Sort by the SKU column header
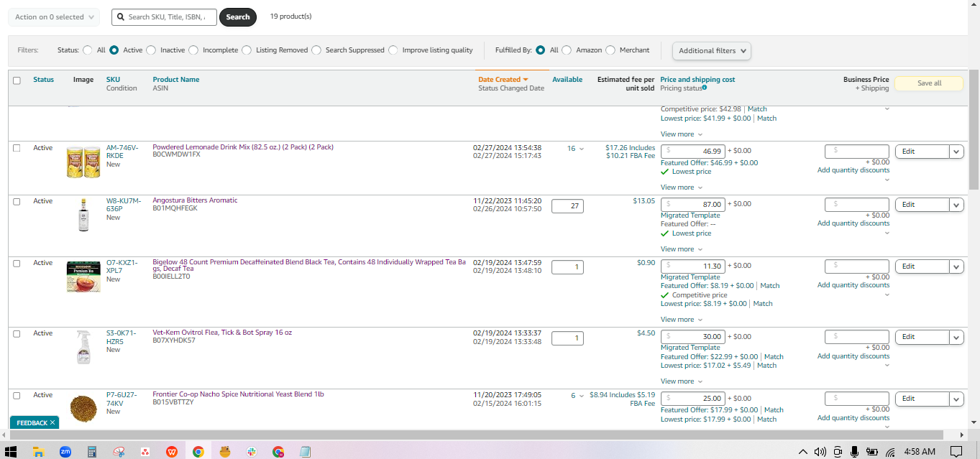The image size is (980, 459). tap(113, 80)
